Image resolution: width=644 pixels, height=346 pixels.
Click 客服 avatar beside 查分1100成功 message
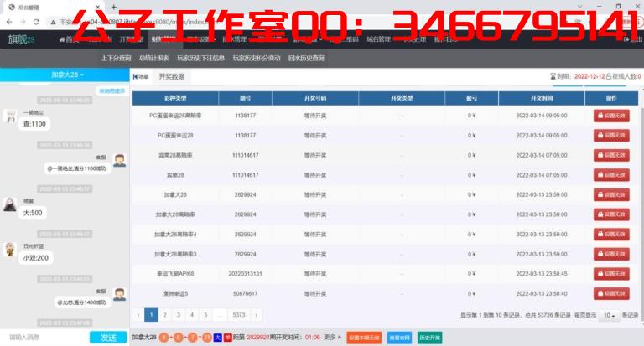120,161
